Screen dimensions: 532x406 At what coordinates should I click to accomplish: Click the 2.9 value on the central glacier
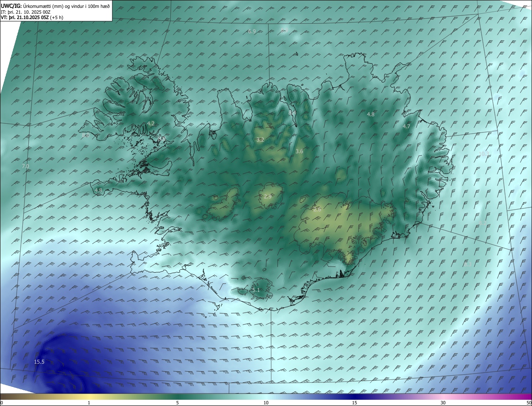pyautogui.click(x=268, y=196)
